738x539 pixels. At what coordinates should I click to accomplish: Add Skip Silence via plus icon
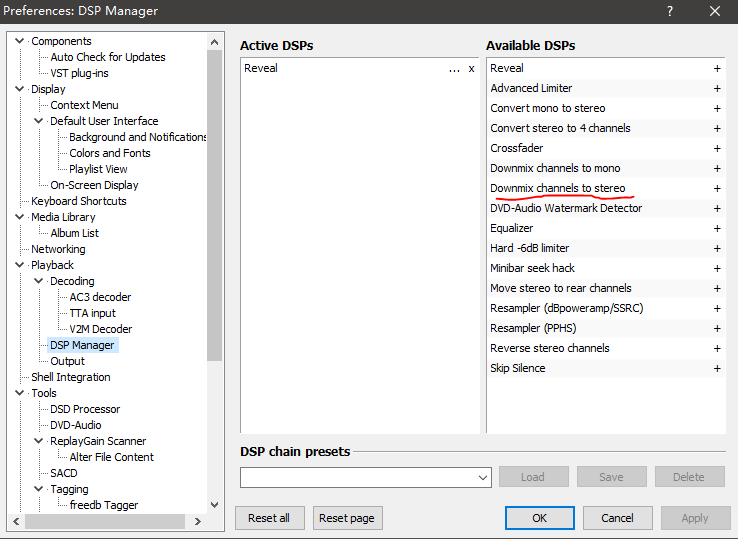pyautogui.click(x=717, y=369)
